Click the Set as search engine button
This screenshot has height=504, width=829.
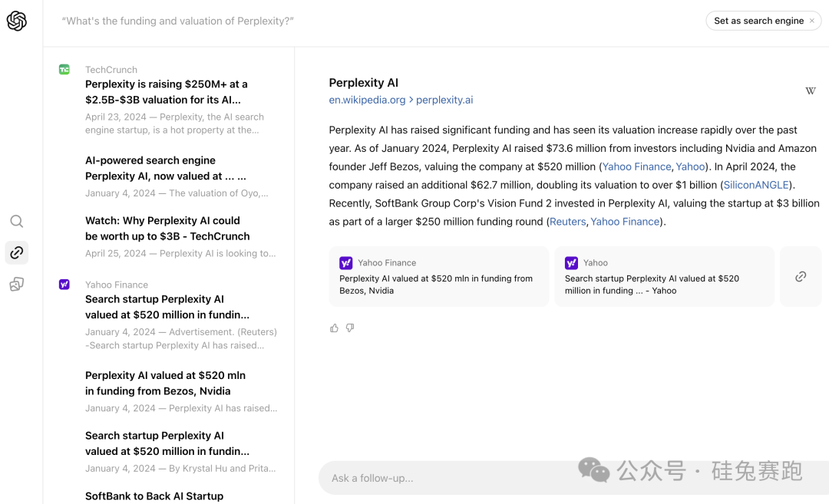pos(758,21)
